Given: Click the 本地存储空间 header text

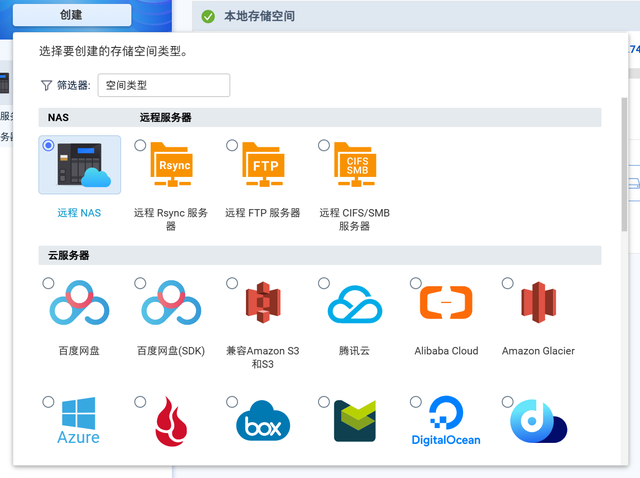Looking at the screenshot, I should click(259, 16).
